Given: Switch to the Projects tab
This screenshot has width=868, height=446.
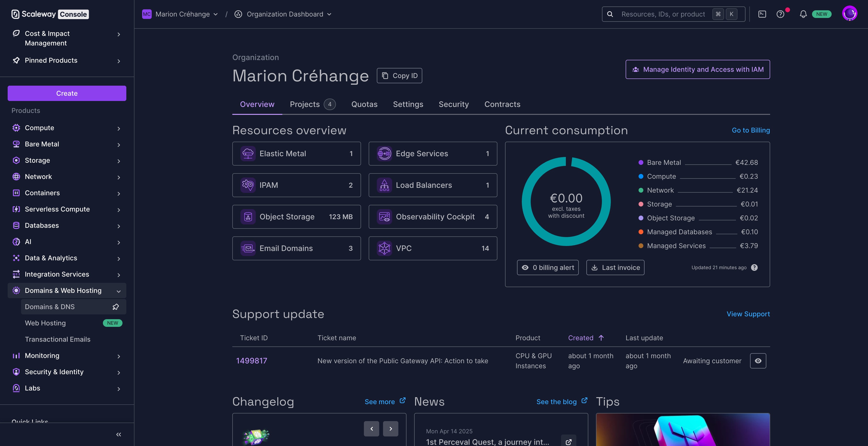Looking at the screenshot, I should pos(312,104).
